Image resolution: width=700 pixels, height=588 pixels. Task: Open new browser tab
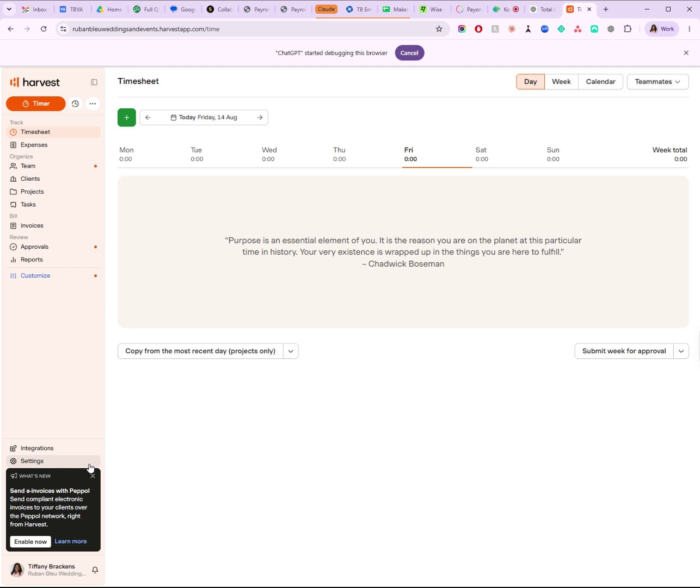pyautogui.click(x=605, y=9)
